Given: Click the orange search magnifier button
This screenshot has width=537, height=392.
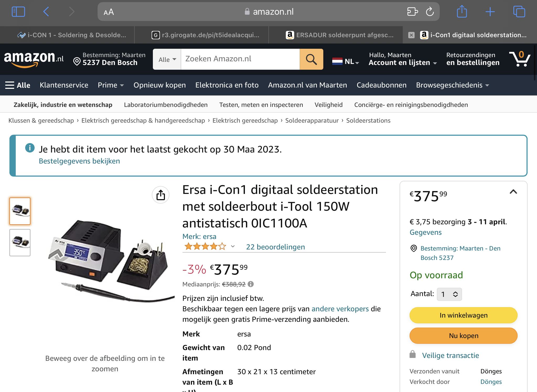Looking at the screenshot, I should click(x=311, y=59).
